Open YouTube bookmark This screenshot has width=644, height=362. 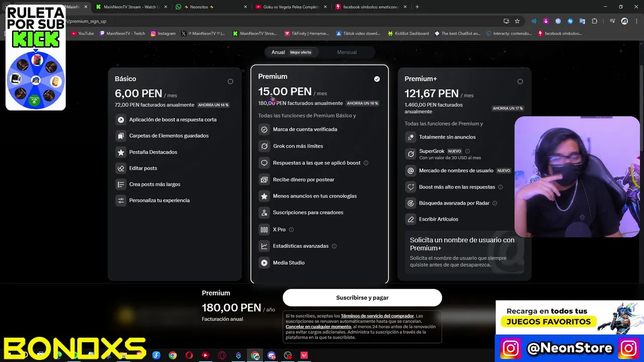tap(83, 34)
